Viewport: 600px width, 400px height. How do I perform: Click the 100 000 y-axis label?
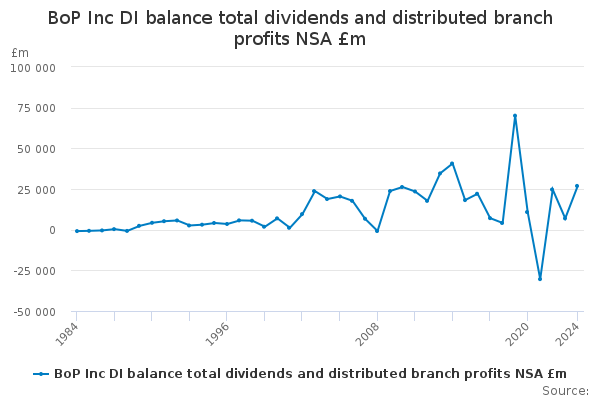point(33,67)
